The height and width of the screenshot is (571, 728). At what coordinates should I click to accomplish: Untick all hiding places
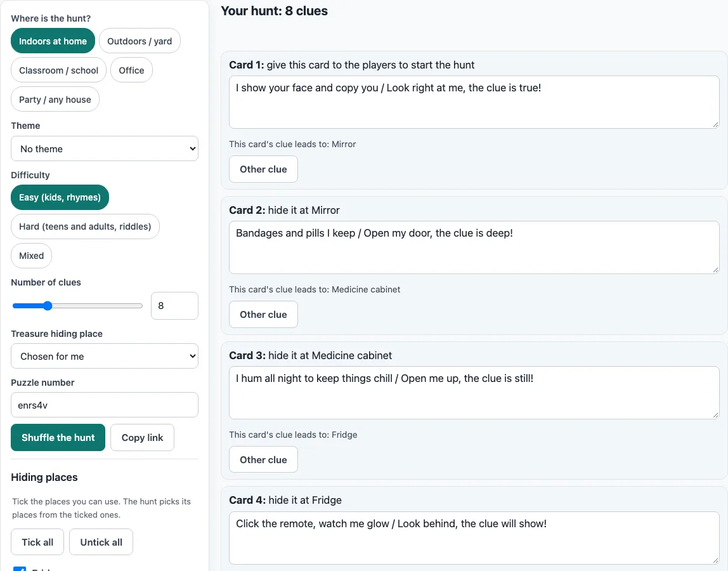click(x=101, y=542)
